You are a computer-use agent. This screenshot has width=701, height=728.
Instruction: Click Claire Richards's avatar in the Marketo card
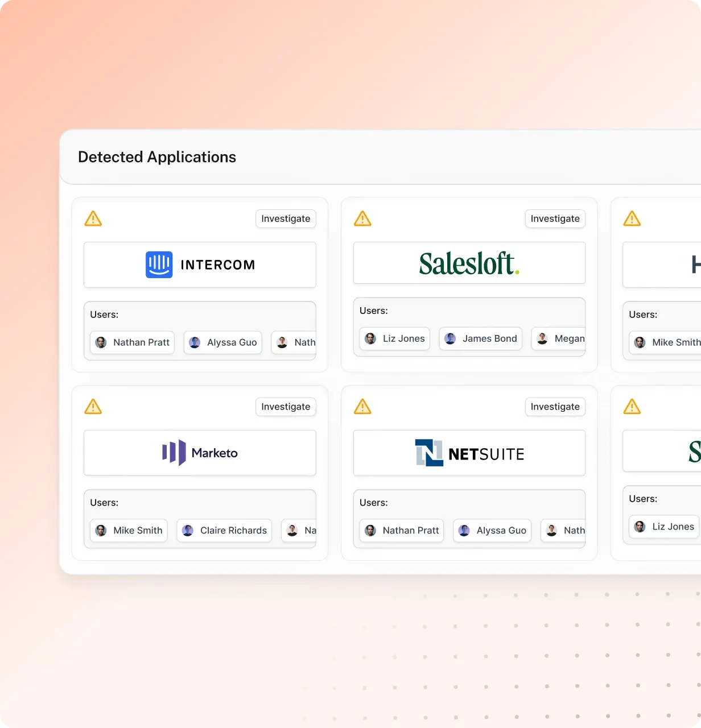click(188, 531)
